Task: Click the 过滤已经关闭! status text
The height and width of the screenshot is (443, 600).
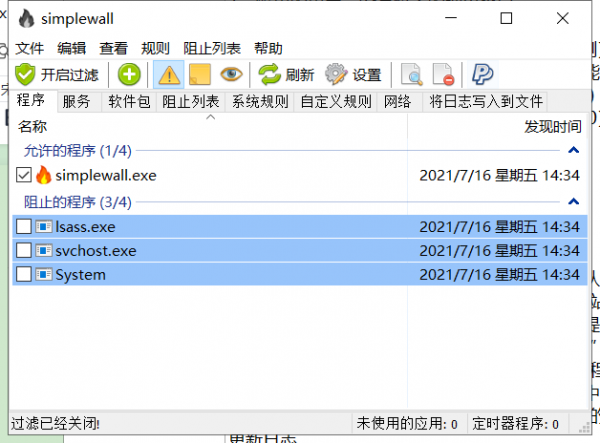Action: click(x=55, y=423)
